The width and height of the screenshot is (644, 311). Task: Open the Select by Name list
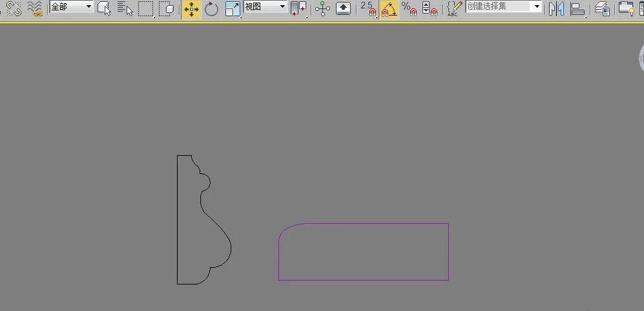point(125,8)
